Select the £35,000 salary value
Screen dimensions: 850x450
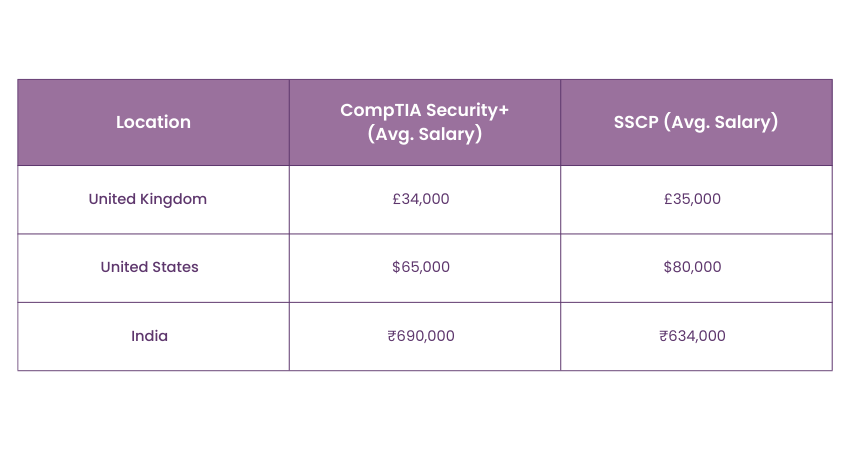692,199
